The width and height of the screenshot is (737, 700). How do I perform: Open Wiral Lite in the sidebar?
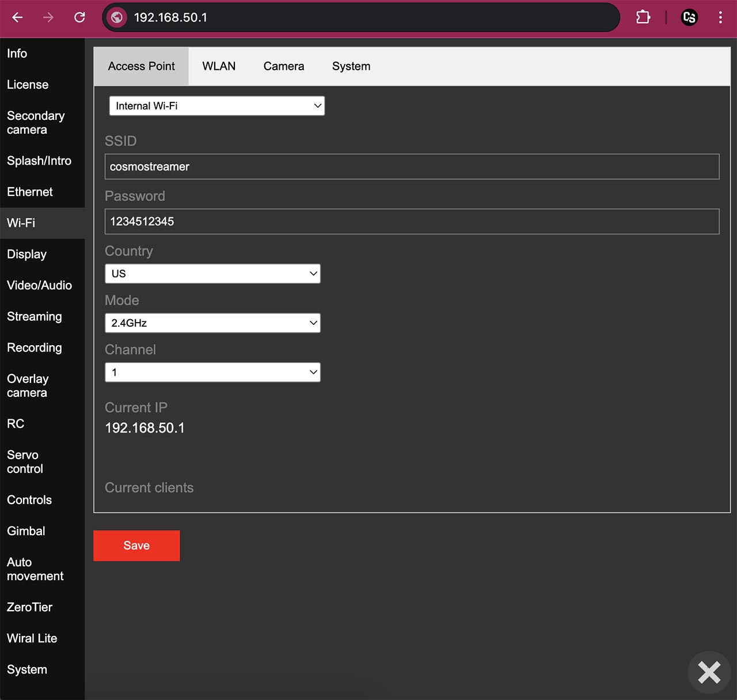point(42,638)
